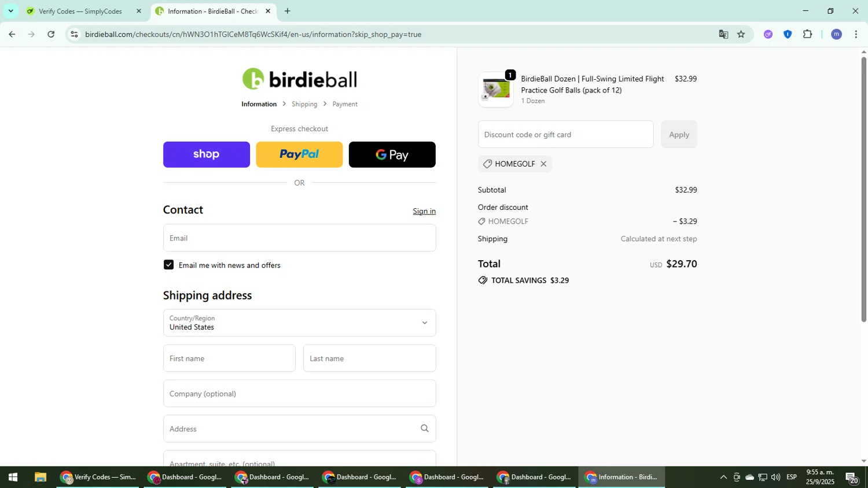The height and width of the screenshot is (488, 868).
Task: Open the Windows Start menu
Action: tap(13, 477)
